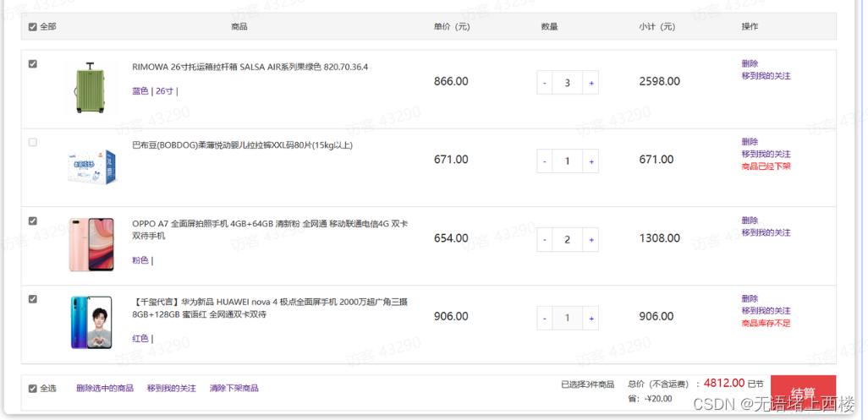Click the unit price 654.00
Screen dimensions: 868x420
451,238
